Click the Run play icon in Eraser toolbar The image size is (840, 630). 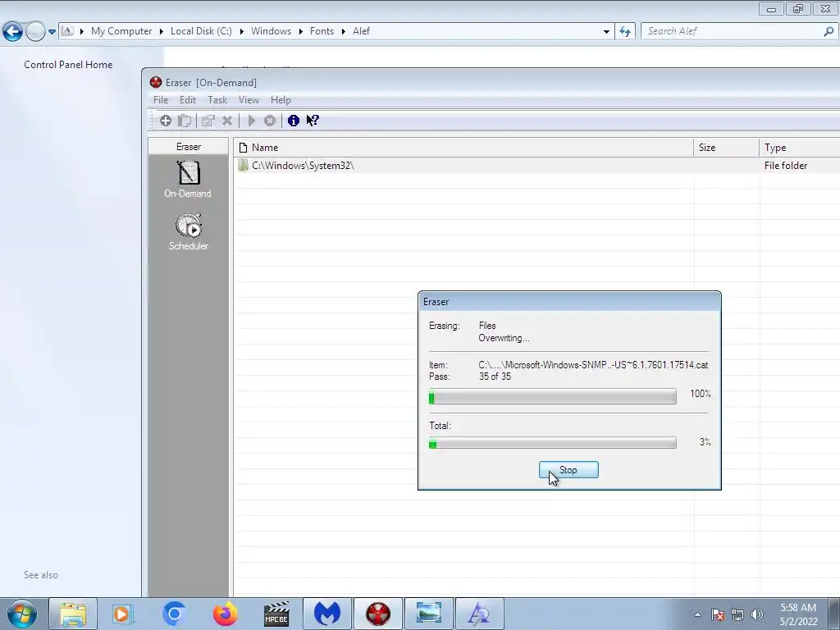251,121
